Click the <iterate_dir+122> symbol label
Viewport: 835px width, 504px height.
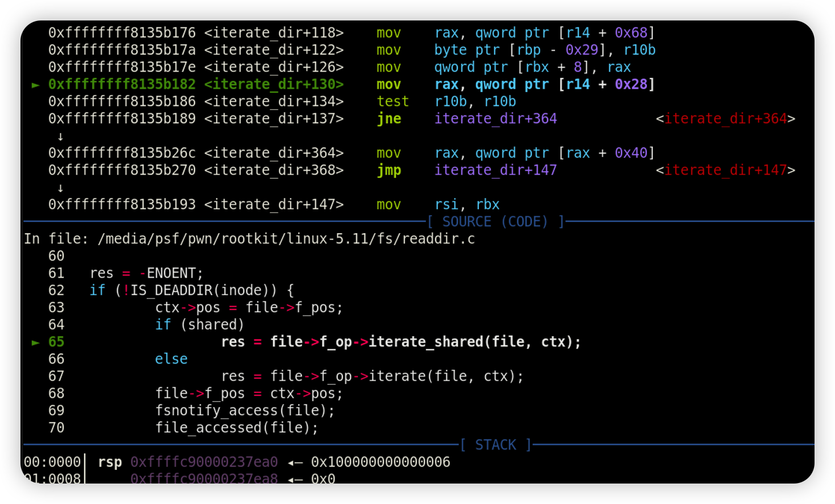[x=274, y=50]
